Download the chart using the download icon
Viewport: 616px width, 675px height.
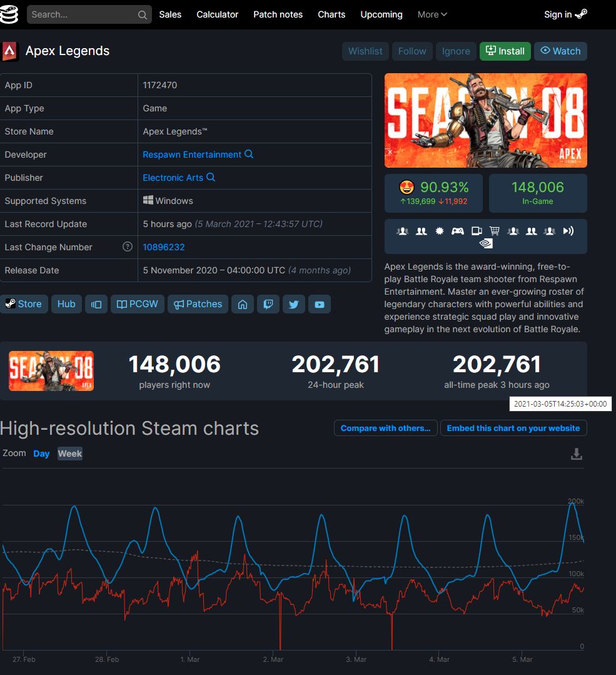coord(576,454)
